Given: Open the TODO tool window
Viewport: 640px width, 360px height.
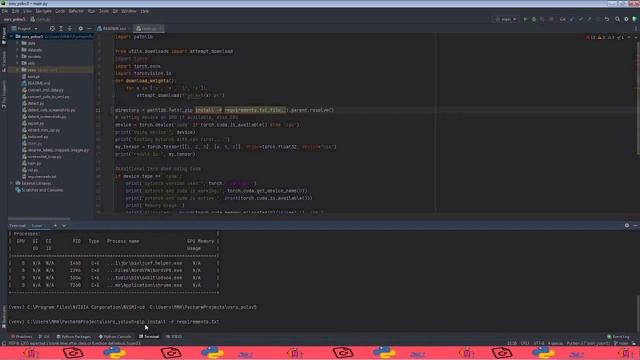Looking at the screenshot, I should point(174,337).
